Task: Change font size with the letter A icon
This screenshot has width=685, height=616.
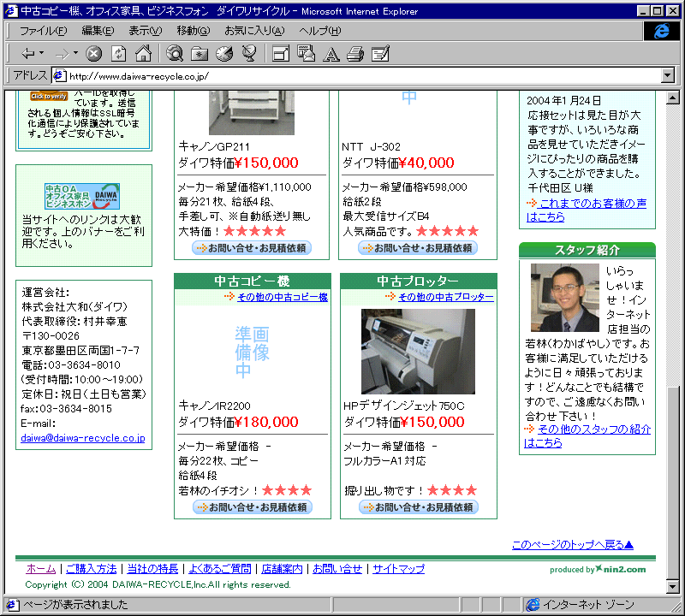Action: 331,54
